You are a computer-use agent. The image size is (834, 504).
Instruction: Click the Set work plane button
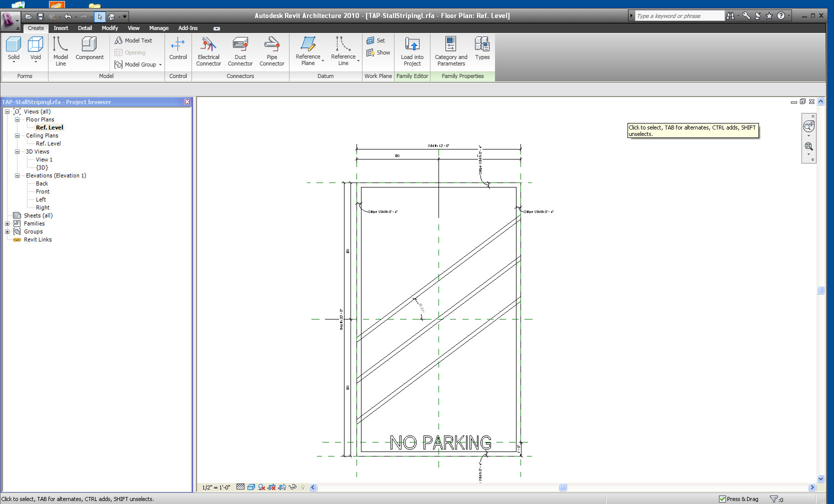(x=376, y=40)
